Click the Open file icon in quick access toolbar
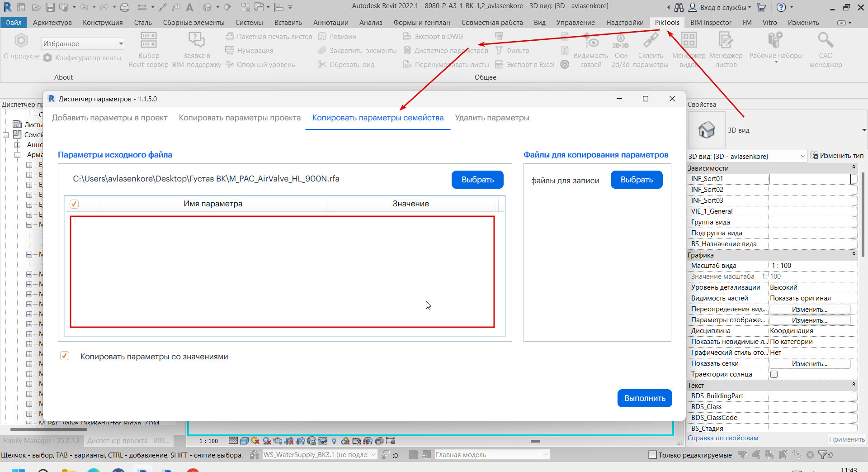This screenshot has width=868, height=472. coord(37,7)
